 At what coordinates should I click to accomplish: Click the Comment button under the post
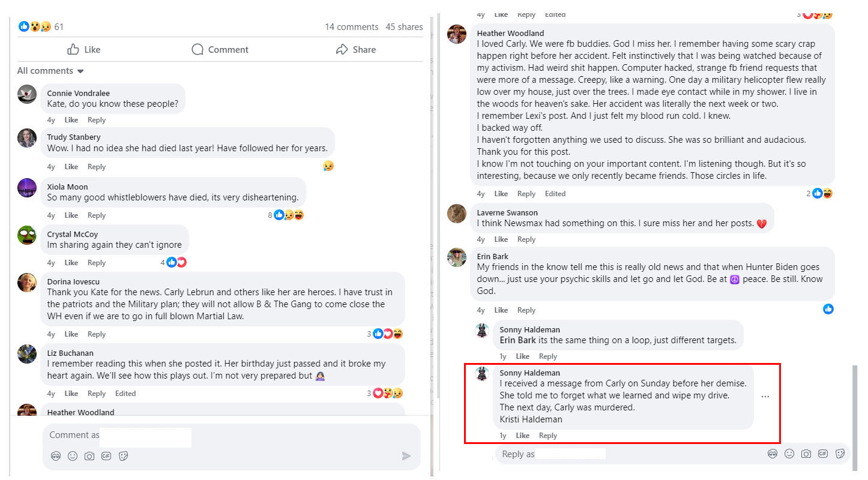point(220,50)
